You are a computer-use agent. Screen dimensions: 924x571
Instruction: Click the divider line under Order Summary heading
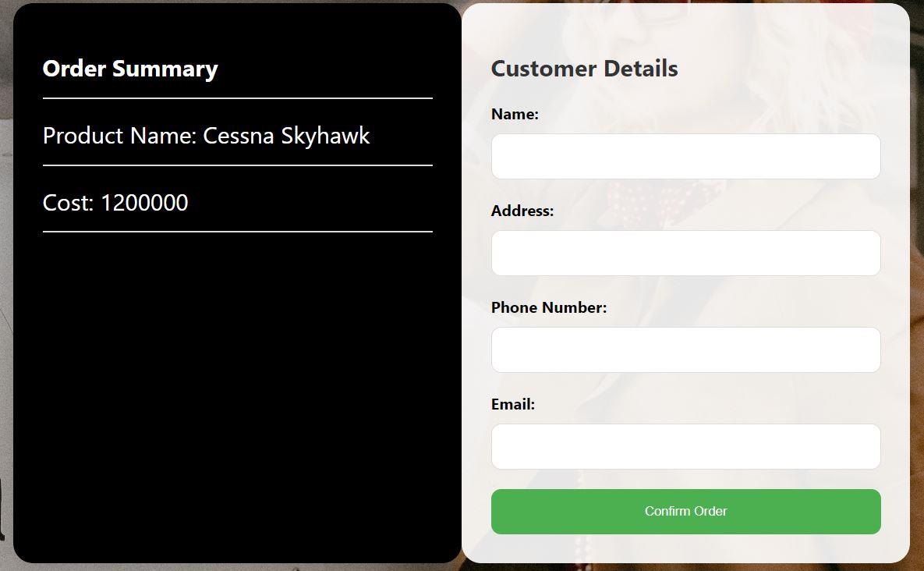pyautogui.click(x=238, y=98)
